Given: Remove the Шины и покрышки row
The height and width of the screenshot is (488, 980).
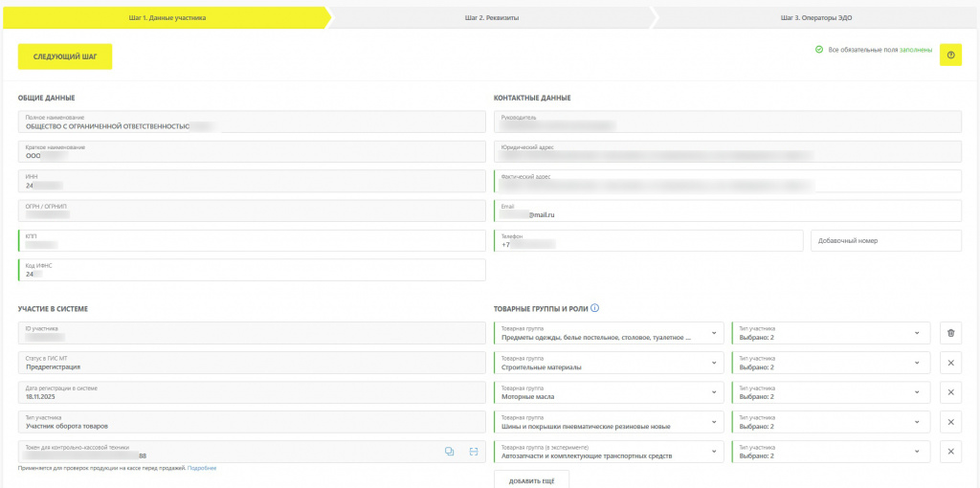Looking at the screenshot, I should click(950, 422).
